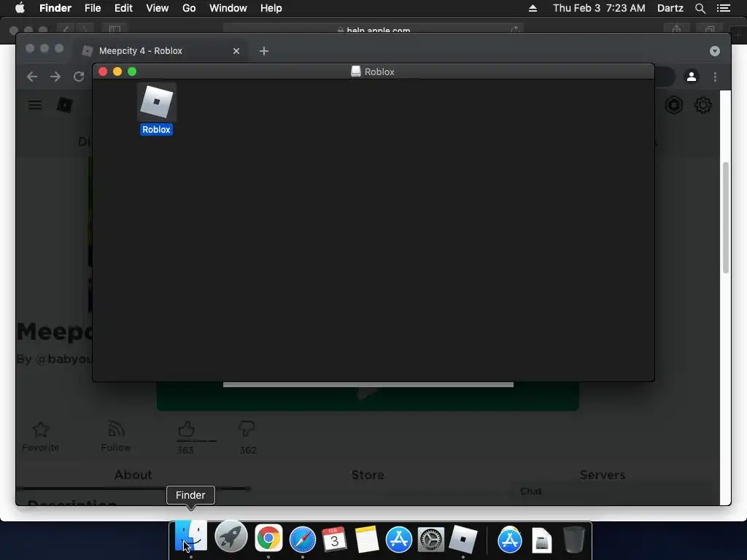The height and width of the screenshot is (560, 747).
Task: Open Chrome three-dot menu
Action: click(715, 77)
